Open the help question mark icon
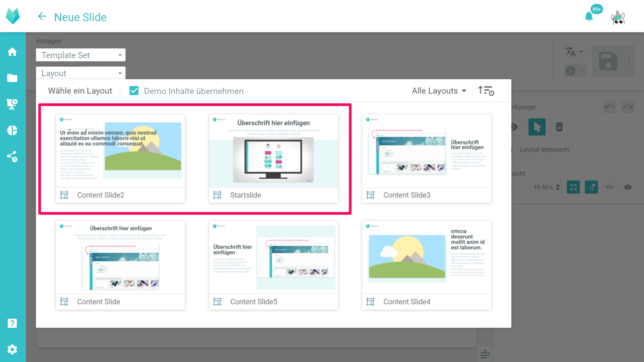This screenshot has height=362, width=644. click(12, 323)
